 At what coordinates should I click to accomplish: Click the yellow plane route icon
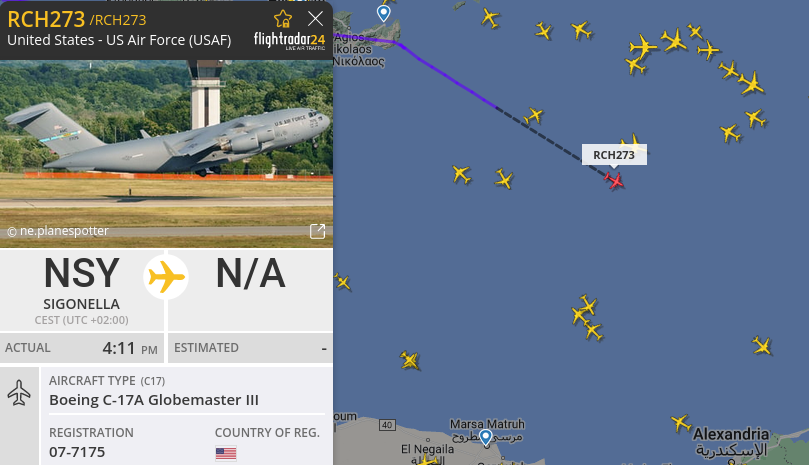[x=166, y=277]
